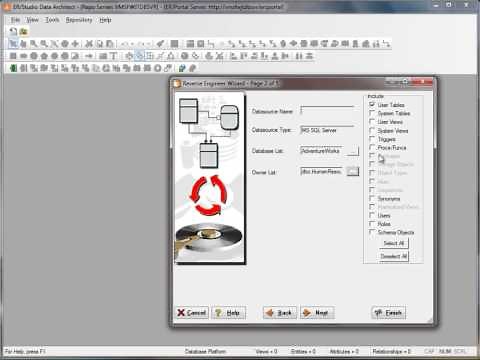Viewport: 480px width, 360px height.
Task: Click 'Views = 0' status entry
Action: pos(266,351)
